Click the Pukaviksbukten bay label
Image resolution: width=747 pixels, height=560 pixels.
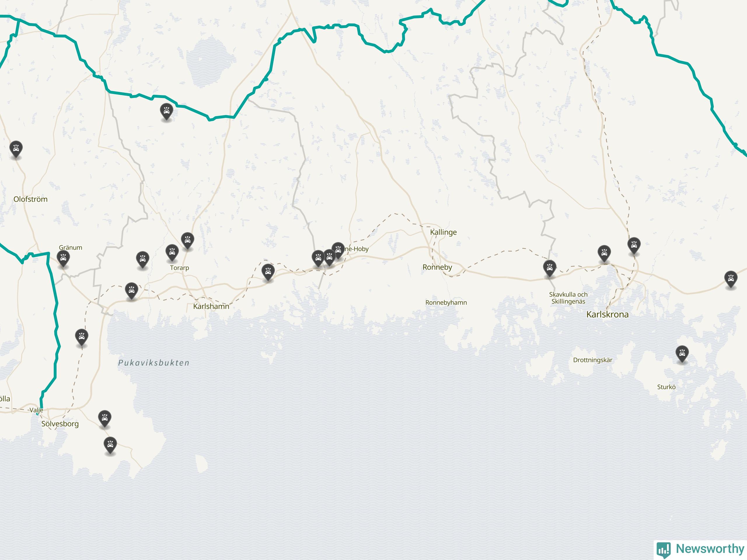[154, 363]
